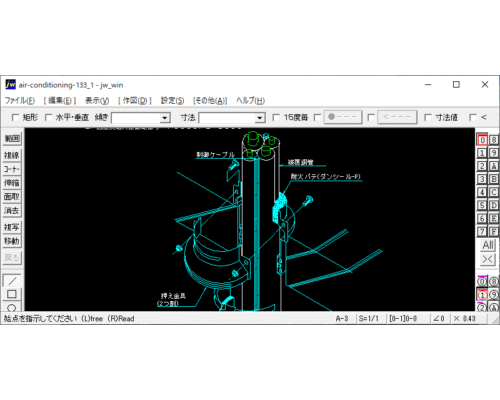The image size is (500, 400).
Task: Toggle layer C button
Action: (494, 192)
